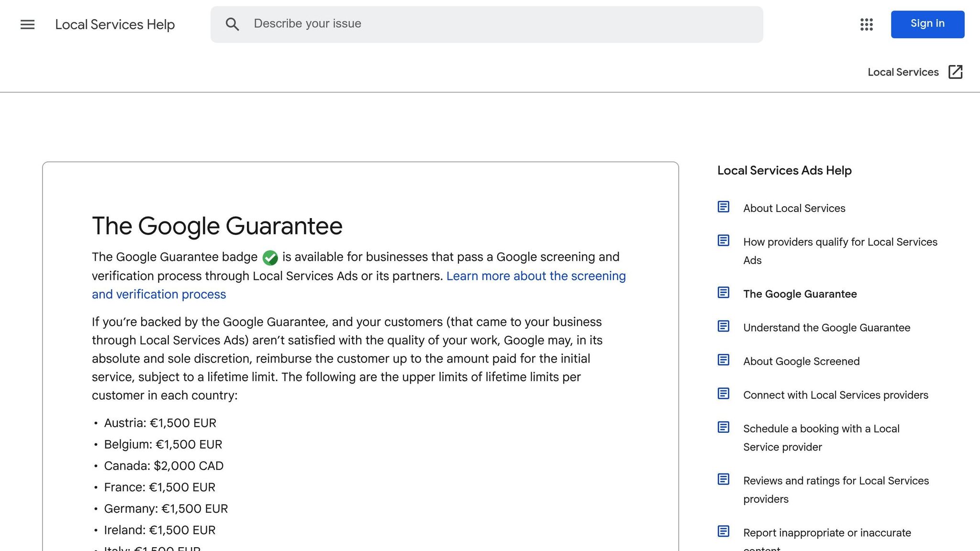
Task: Open About Local Services help article
Action: click(794, 208)
